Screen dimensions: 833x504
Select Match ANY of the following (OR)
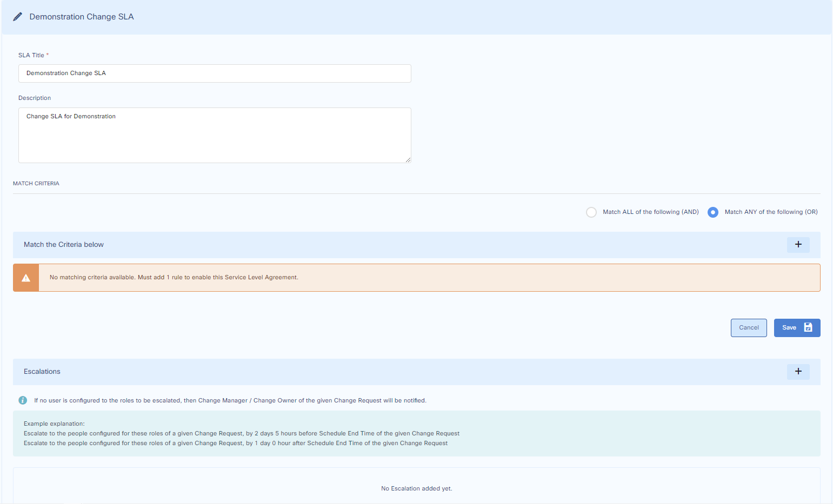click(713, 212)
